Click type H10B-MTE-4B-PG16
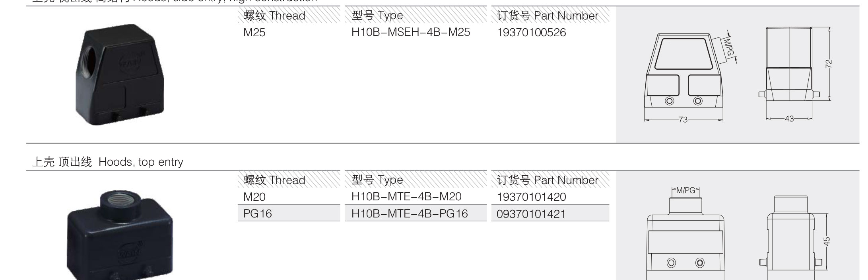This screenshot has width=868, height=280. pyautogui.click(x=410, y=213)
